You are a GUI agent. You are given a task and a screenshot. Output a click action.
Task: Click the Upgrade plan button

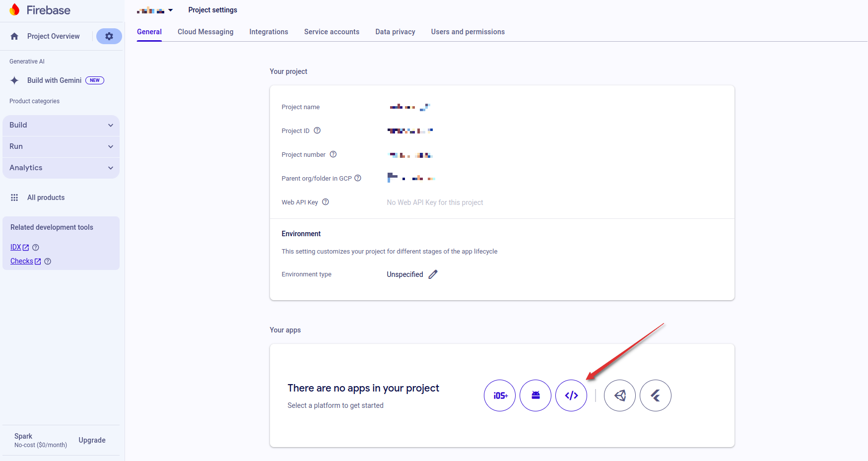pos(92,440)
